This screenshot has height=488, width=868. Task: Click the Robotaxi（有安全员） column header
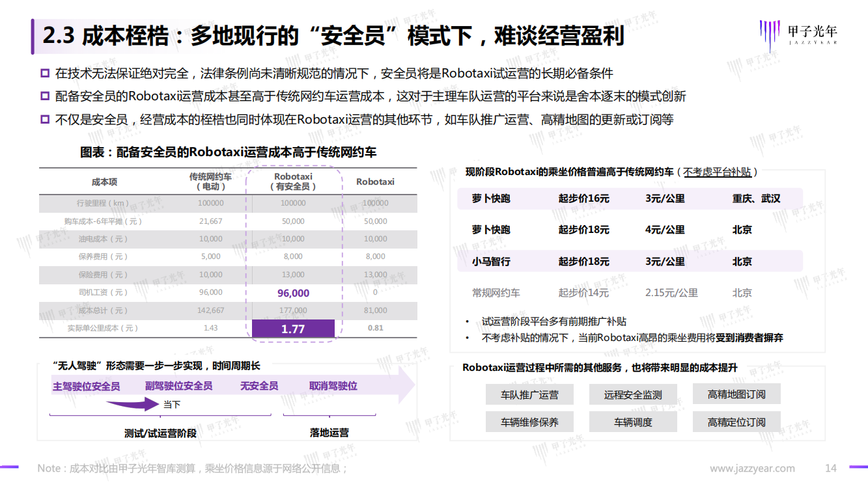pyautogui.click(x=293, y=182)
